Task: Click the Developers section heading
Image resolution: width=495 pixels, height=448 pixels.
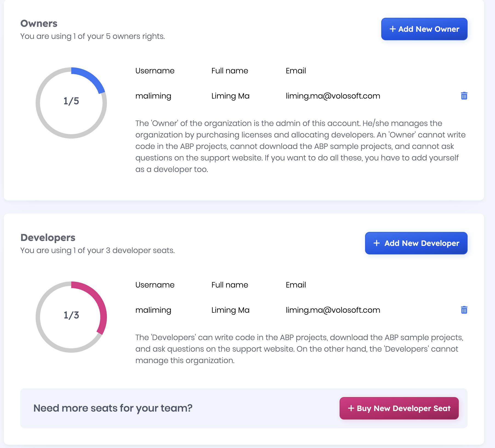Action: click(48, 238)
